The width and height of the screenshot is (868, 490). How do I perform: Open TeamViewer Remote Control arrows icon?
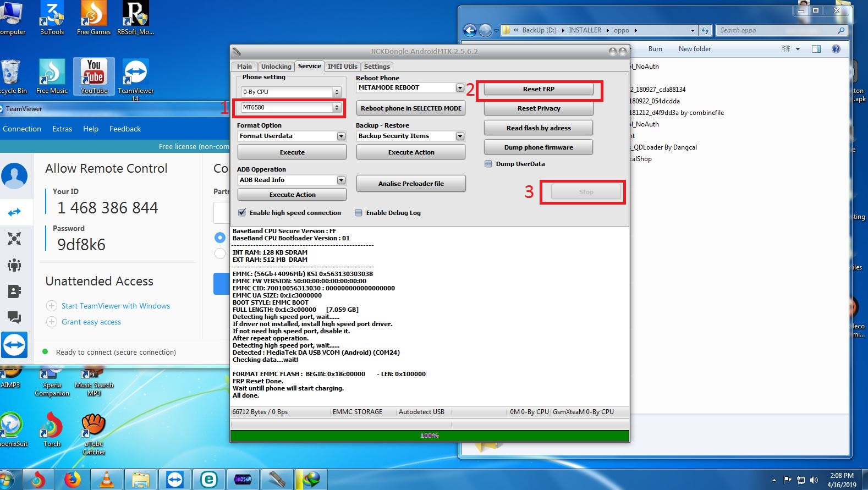[14, 212]
